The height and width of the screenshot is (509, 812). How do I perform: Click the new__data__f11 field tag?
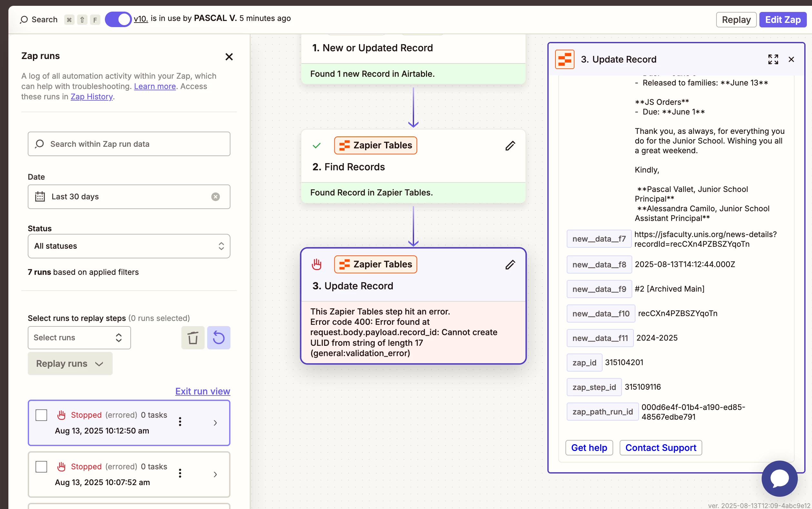tap(600, 338)
